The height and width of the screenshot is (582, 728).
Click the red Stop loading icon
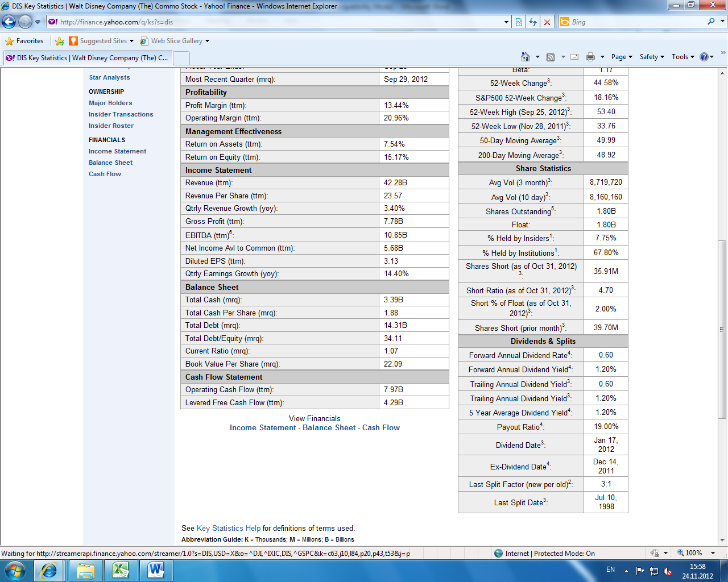pos(547,22)
